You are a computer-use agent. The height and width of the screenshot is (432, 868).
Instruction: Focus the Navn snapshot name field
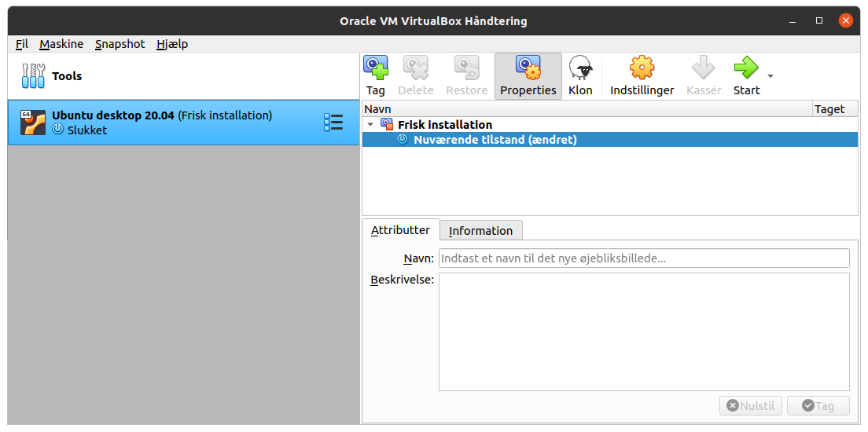644,258
